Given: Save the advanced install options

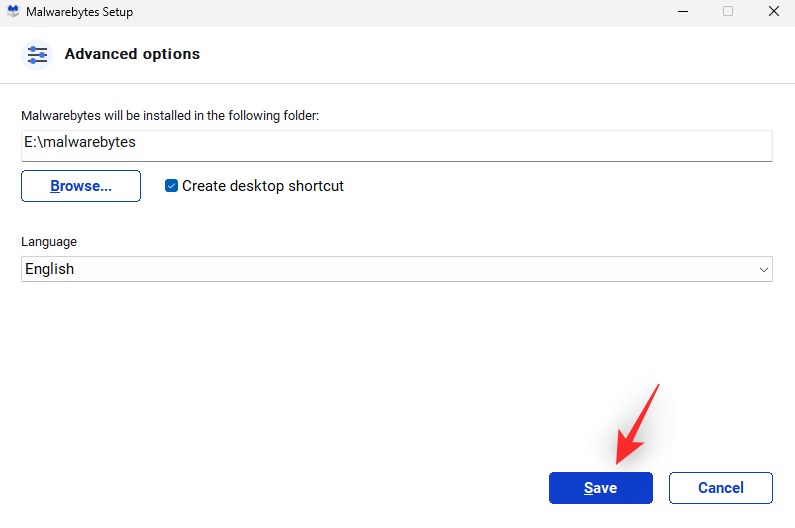Looking at the screenshot, I should pos(600,488).
